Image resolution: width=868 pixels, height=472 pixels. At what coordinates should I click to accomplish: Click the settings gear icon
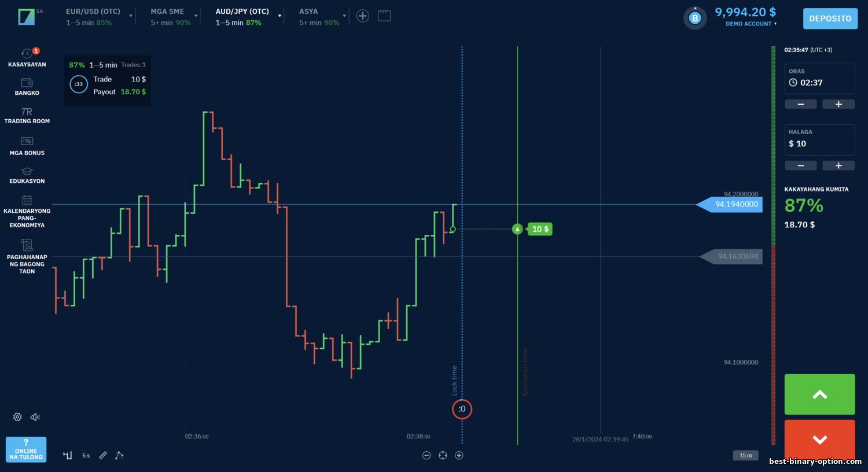17,417
